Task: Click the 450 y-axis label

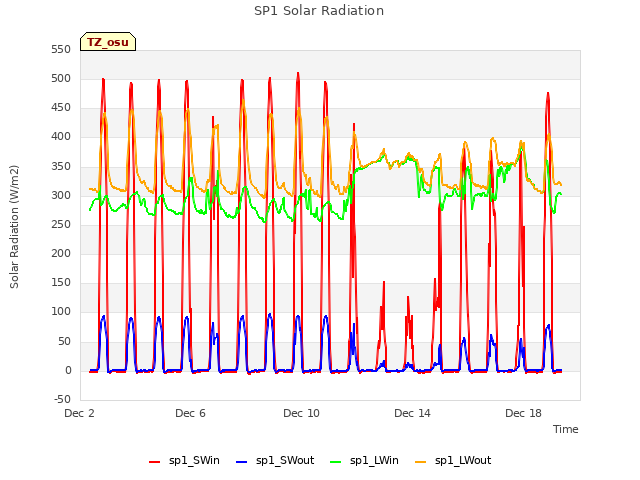Action: pyautogui.click(x=61, y=108)
